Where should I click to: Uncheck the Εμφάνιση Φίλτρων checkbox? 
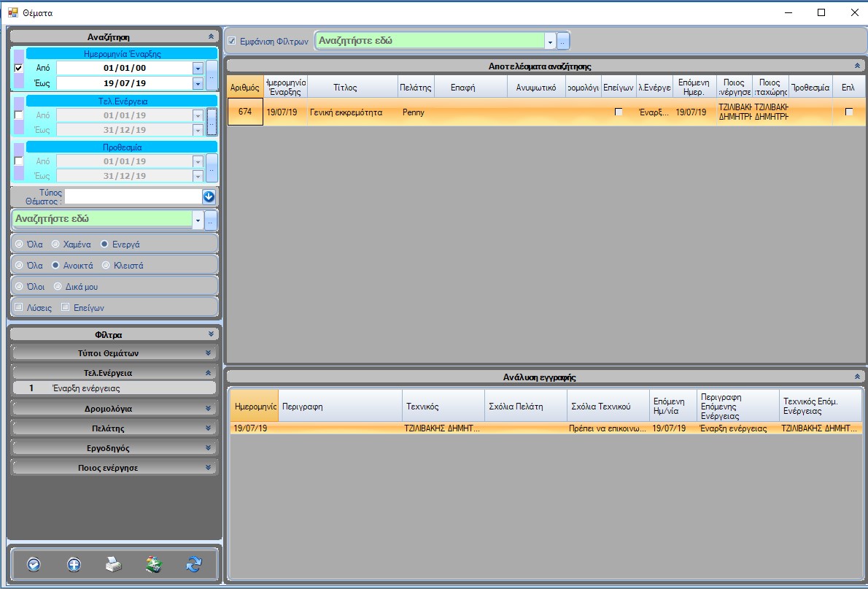[x=232, y=41]
